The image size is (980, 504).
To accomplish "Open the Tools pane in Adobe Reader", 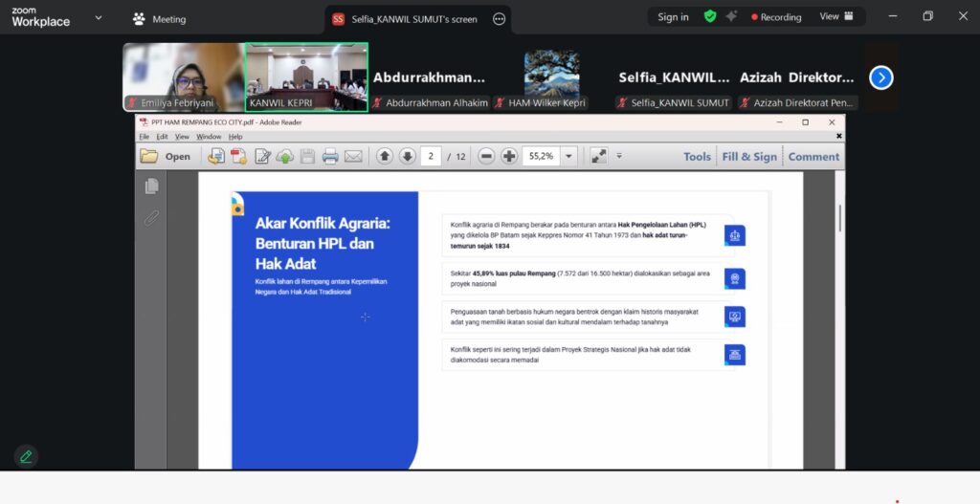I will [697, 157].
